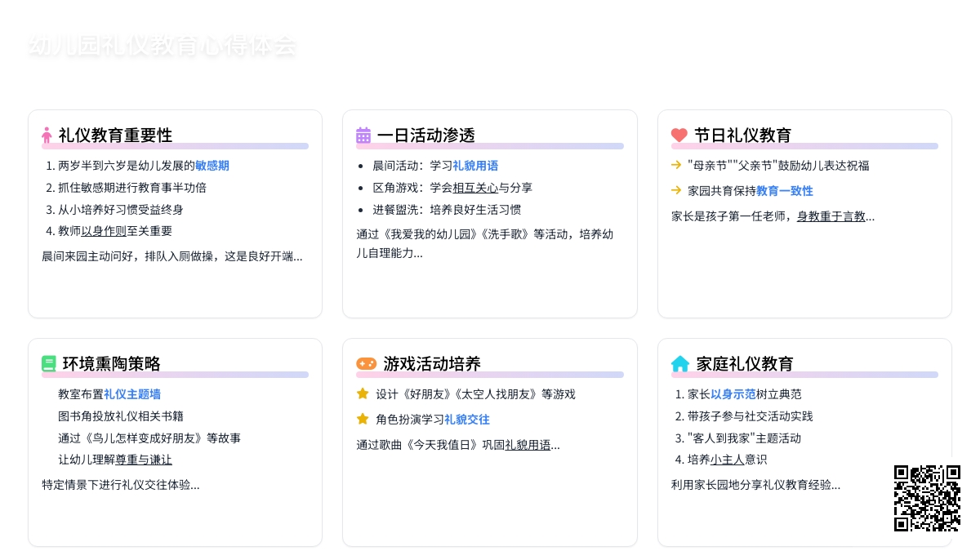Click the star beside 设计《好朋友》游戏 line

(363, 393)
